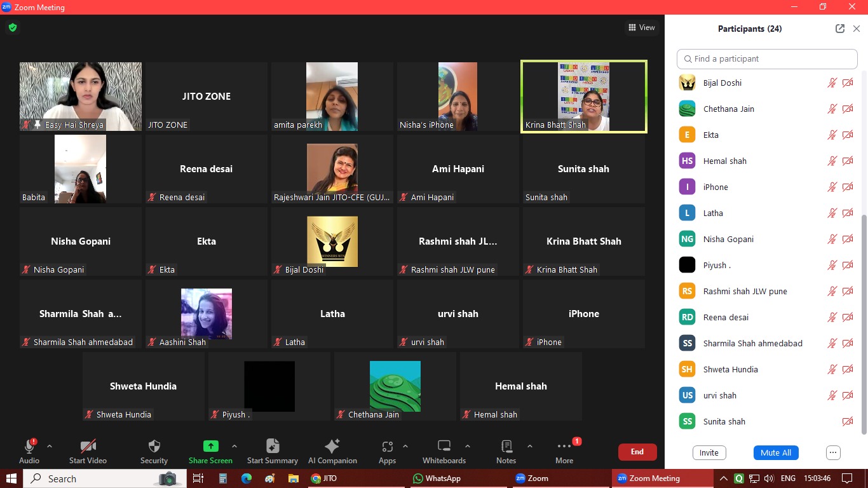Open the Notes icon

click(506, 446)
